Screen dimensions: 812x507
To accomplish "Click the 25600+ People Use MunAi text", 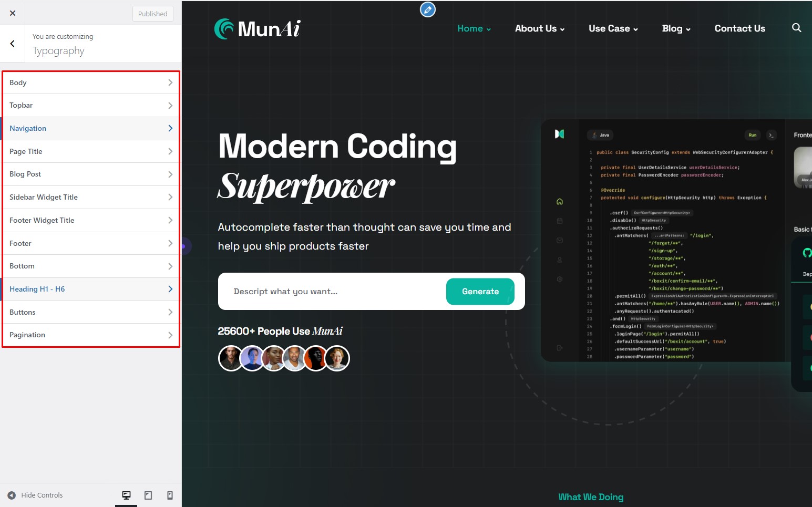I will tap(280, 331).
